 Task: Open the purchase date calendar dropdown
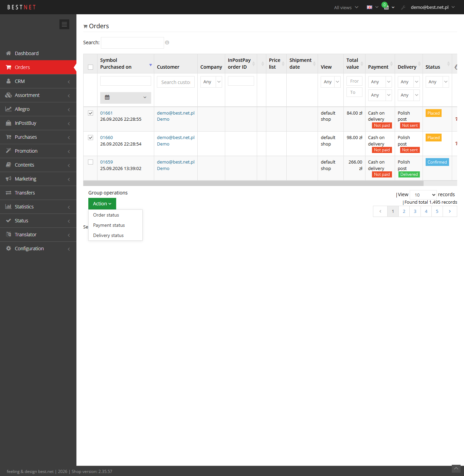126,98
